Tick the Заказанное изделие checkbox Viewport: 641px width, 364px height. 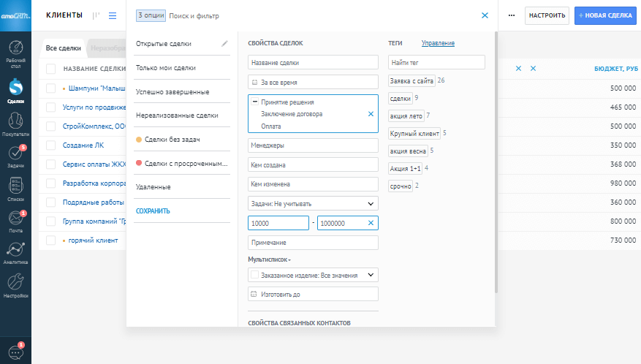254,276
